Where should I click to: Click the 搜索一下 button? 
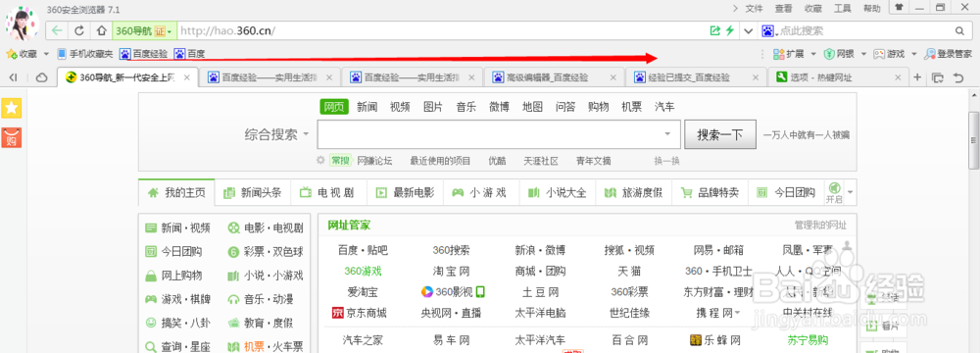pyautogui.click(x=720, y=134)
